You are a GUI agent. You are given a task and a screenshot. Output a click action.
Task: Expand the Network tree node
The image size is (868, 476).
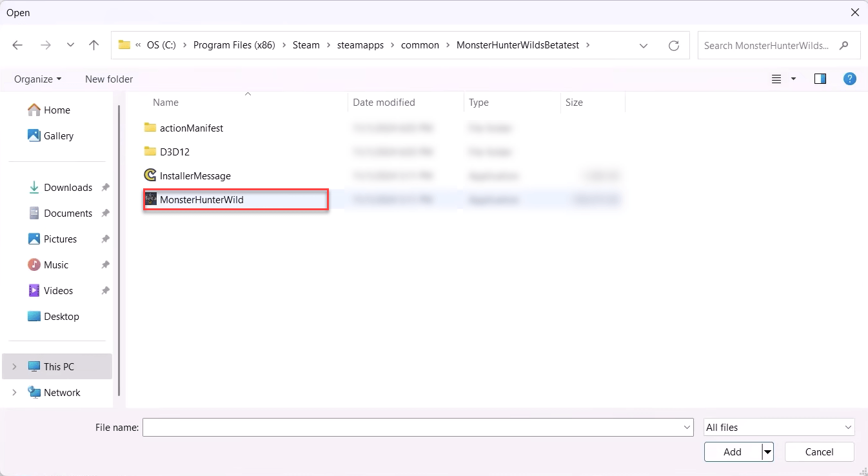point(14,392)
